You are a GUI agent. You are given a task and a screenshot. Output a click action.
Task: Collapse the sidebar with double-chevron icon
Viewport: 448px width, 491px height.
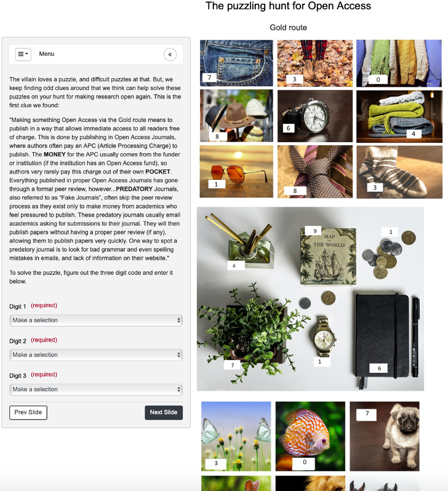pos(170,55)
